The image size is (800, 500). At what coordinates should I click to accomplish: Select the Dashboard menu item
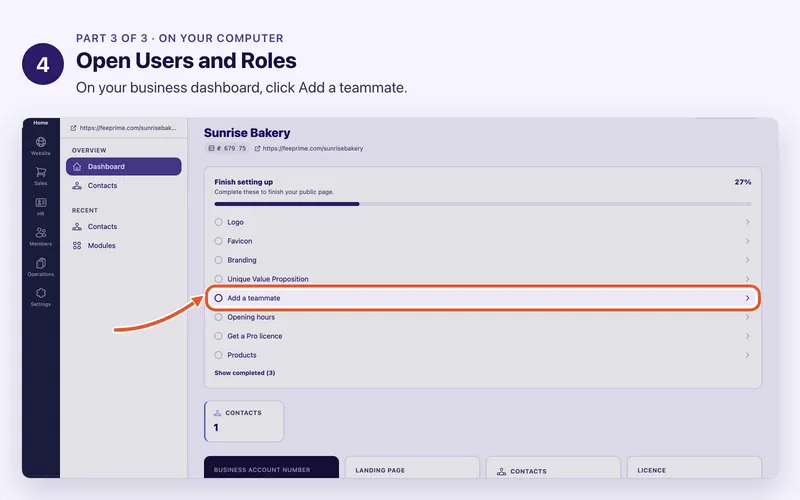(123, 166)
